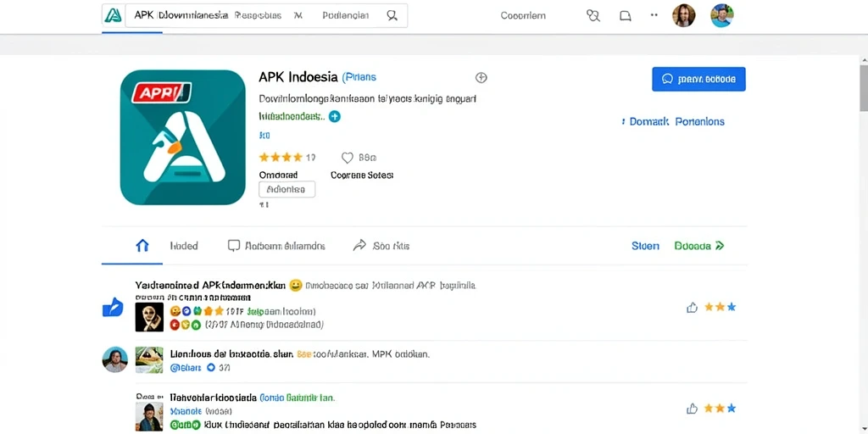This screenshot has width=868, height=434.
Task: Switch to the tab labeled Inbded
Action: point(184,246)
